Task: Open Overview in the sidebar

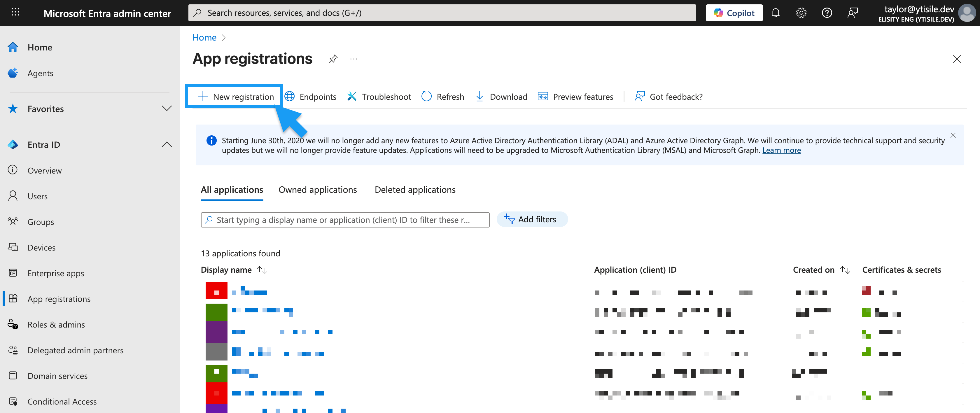Action: tap(44, 170)
